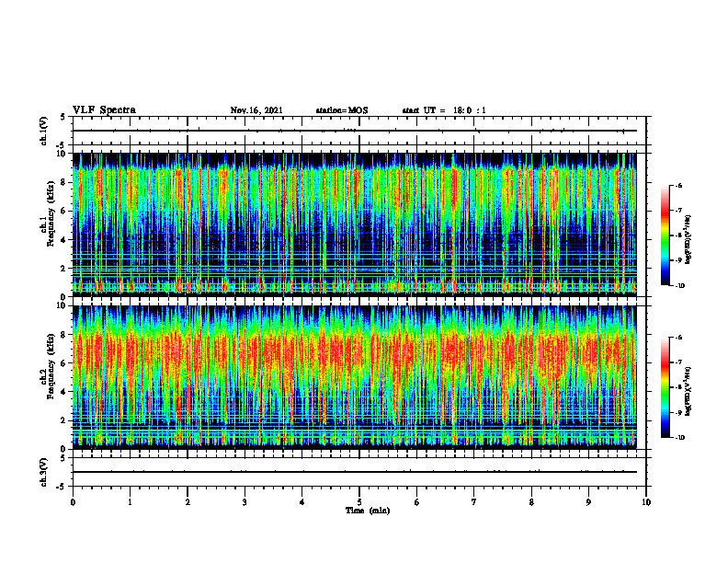This screenshot has width=728, height=563.
Task: Click the "6" kHz tick on ch.2 frequency axis
Action: (x=64, y=363)
